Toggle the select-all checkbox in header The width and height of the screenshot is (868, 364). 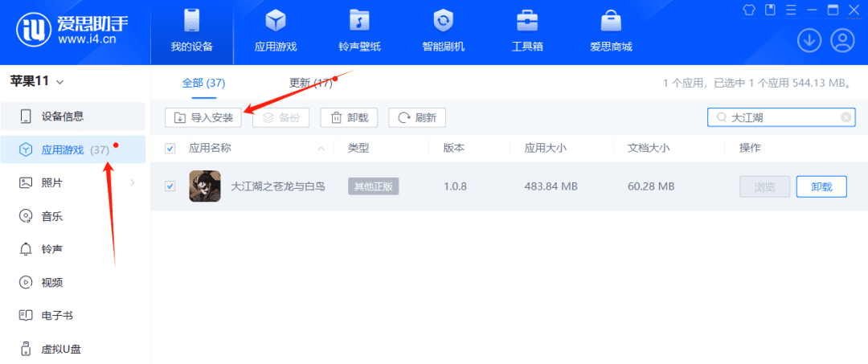[x=170, y=148]
